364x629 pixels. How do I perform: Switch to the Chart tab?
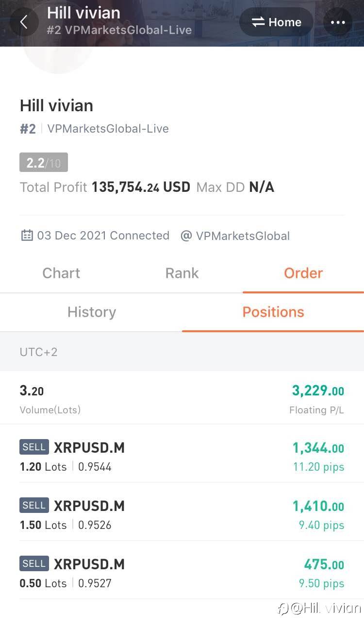click(61, 273)
